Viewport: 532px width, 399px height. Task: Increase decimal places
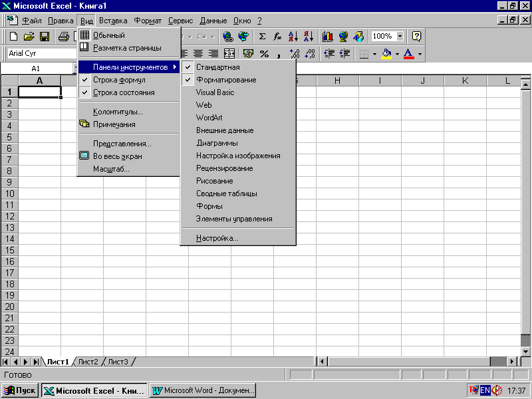[x=295, y=54]
